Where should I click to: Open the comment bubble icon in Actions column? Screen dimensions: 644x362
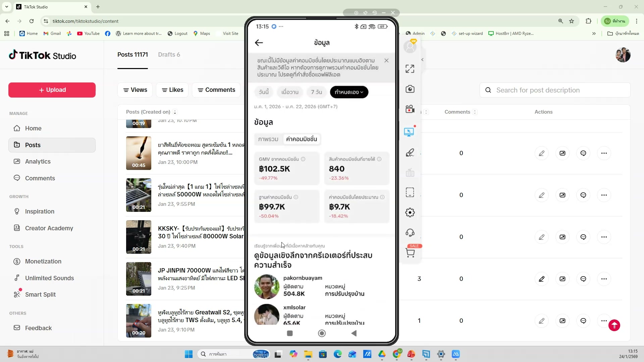[x=583, y=153]
